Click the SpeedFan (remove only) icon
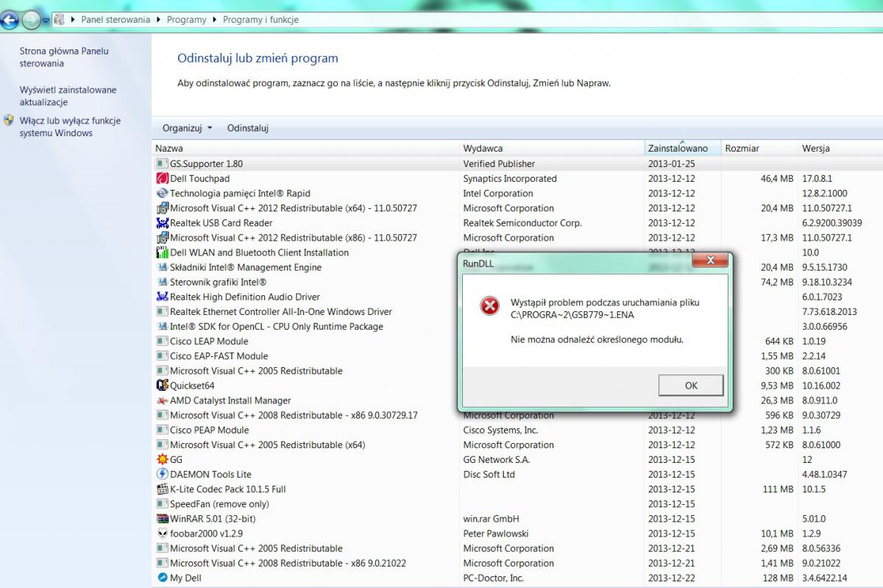This screenshot has height=588, width=883. pyautogui.click(x=163, y=503)
